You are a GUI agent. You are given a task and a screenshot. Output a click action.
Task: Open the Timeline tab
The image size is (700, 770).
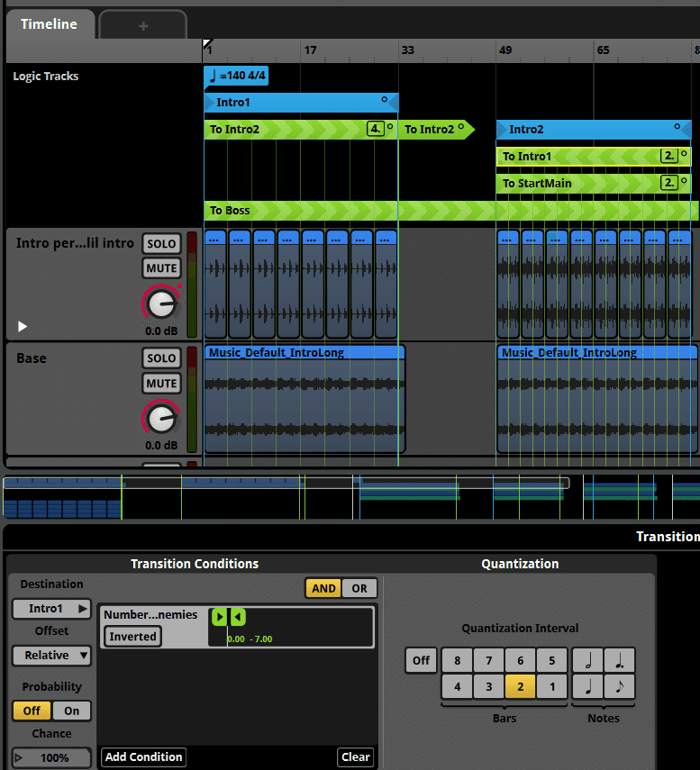click(x=50, y=24)
